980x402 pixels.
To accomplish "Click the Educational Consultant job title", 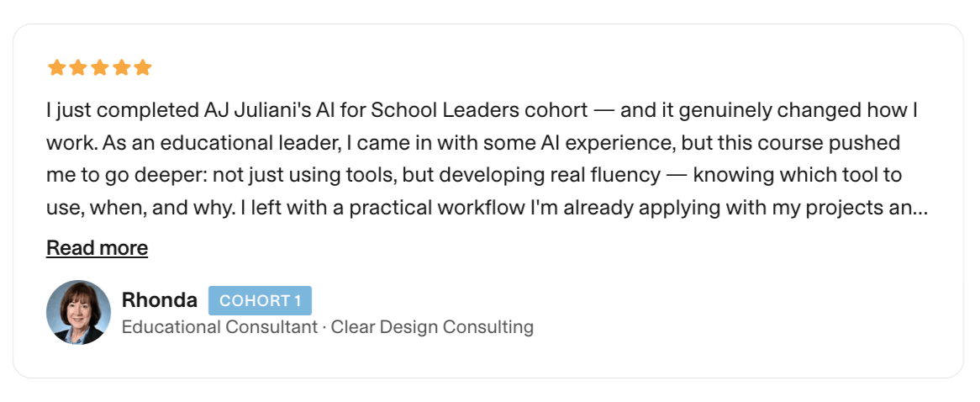I will point(219,327).
